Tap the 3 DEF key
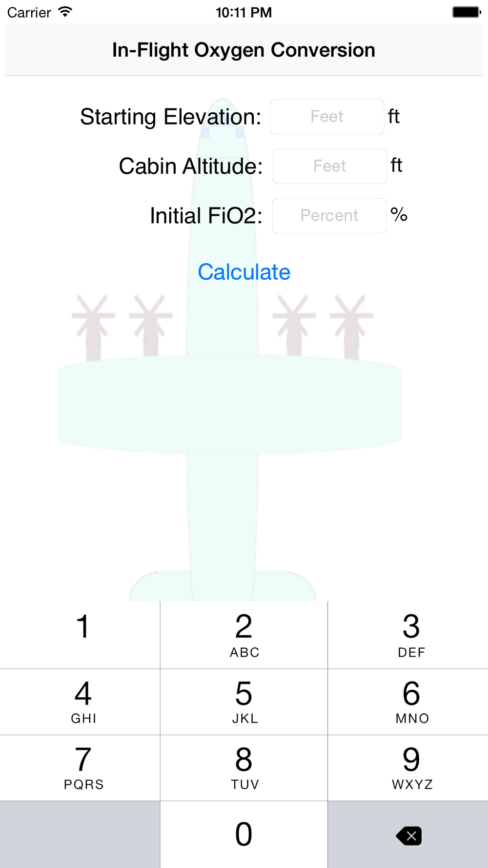Image resolution: width=488 pixels, height=868 pixels. point(408,635)
